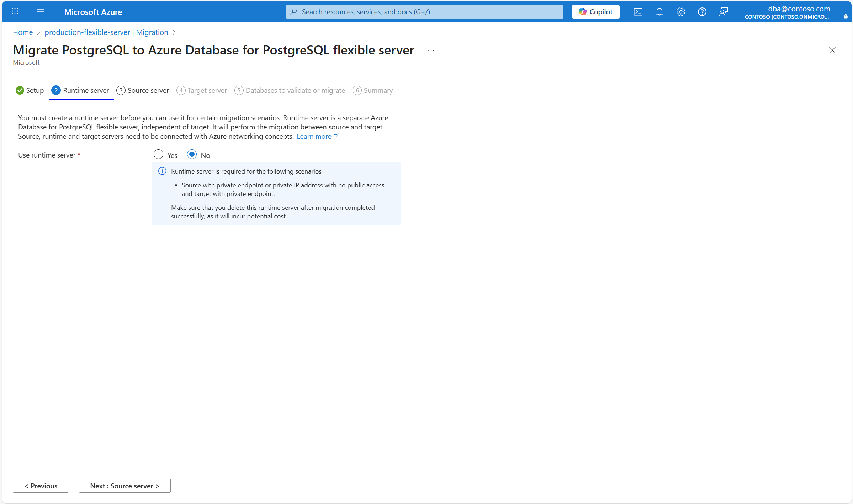Open the feedback icon in header
The width and height of the screenshot is (853, 504).
click(723, 12)
